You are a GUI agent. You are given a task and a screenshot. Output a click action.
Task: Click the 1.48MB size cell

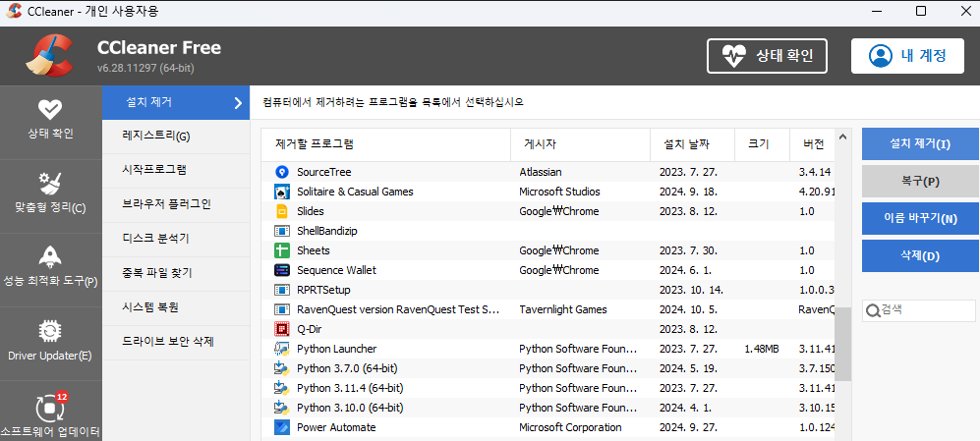coord(761,349)
